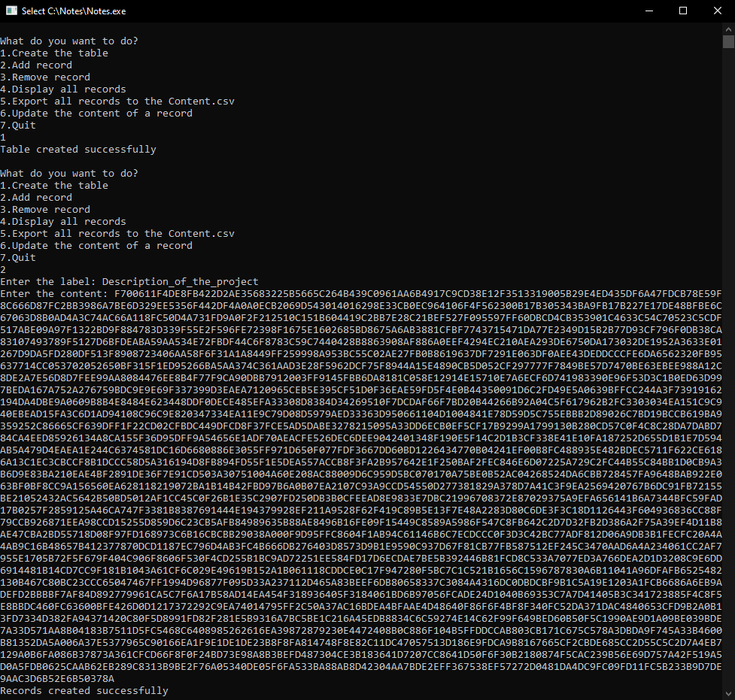
Task: Click the hex line starting '955E1705'
Action: click(361, 559)
